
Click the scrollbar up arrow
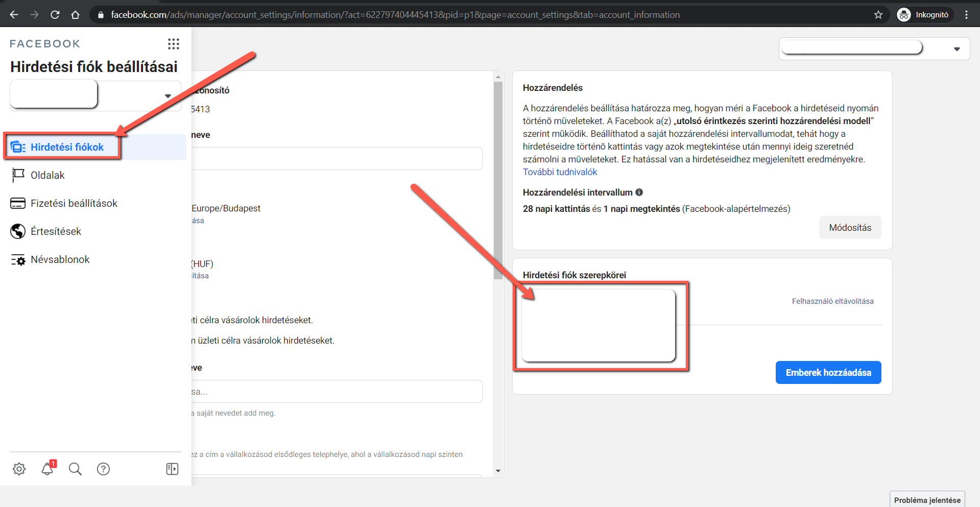(x=498, y=77)
